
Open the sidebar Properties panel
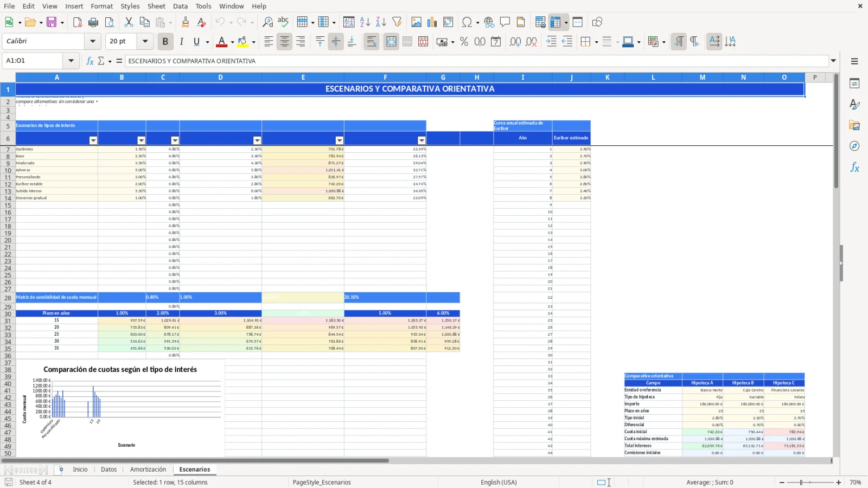pos(854,84)
